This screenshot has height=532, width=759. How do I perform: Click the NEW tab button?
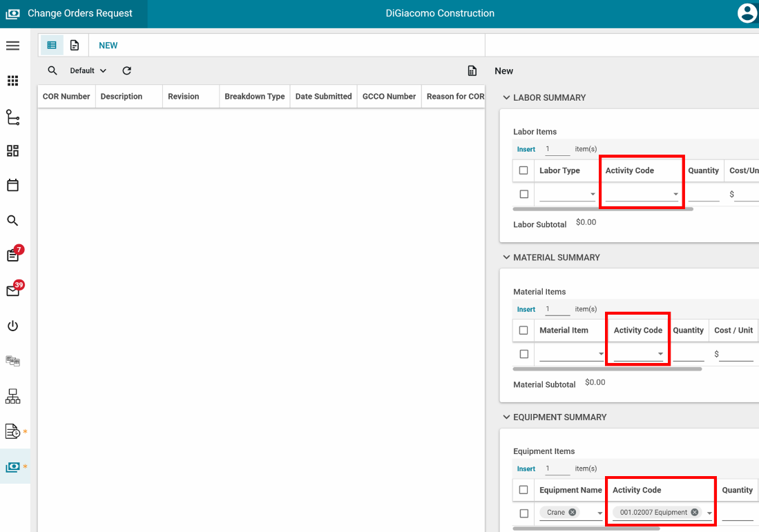(x=108, y=46)
